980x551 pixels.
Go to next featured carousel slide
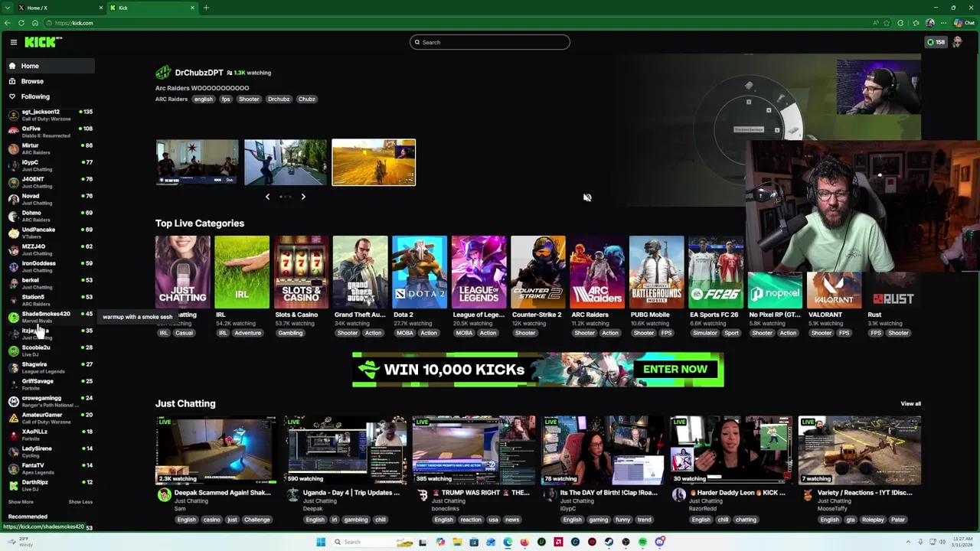click(303, 197)
